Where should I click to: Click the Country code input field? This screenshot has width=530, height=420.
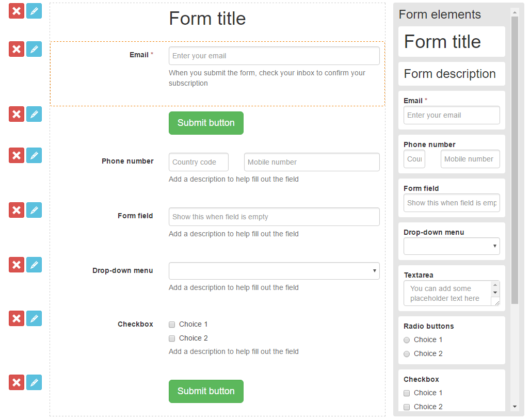pyautogui.click(x=198, y=162)
